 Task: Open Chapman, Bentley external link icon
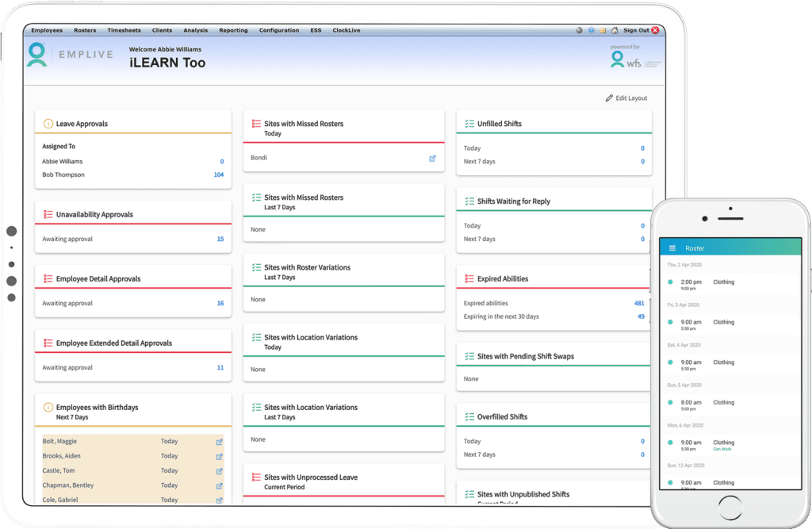point(219,486)
